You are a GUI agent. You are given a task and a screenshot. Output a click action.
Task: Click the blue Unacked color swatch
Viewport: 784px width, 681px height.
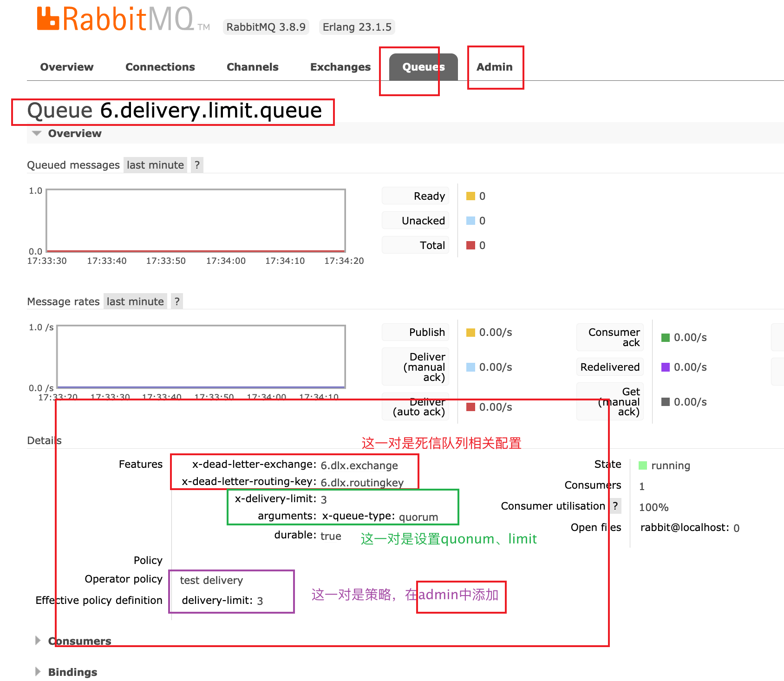(470, 221)
